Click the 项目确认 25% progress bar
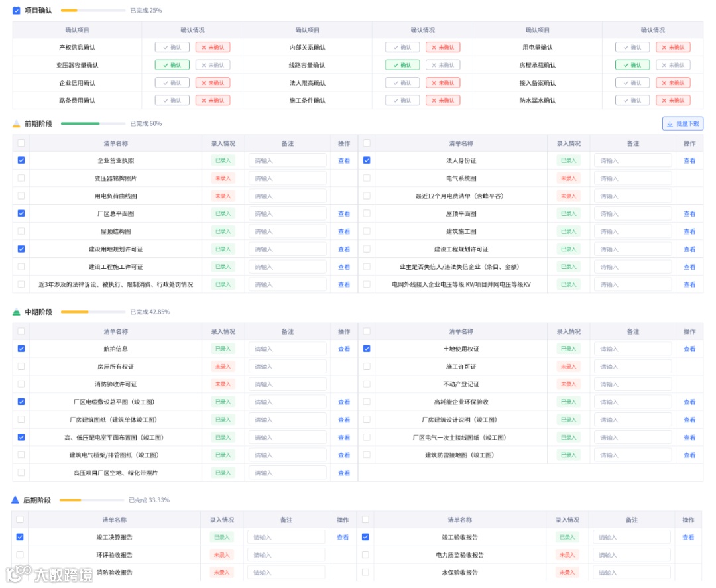Screen dimensions: 716x588 coord(93,10)
